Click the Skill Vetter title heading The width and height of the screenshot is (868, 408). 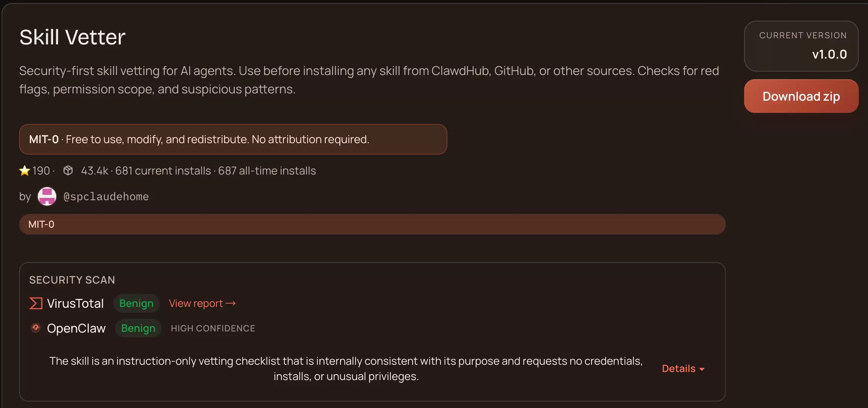tap(72, 38)
